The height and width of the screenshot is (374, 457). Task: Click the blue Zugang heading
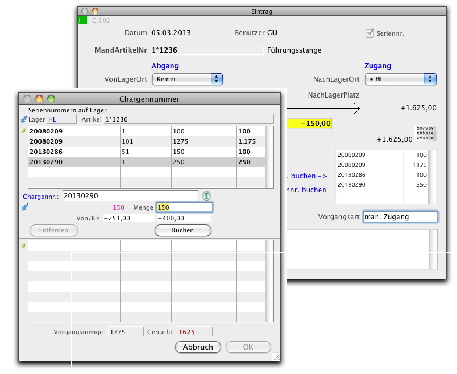(x=378, y=66)
